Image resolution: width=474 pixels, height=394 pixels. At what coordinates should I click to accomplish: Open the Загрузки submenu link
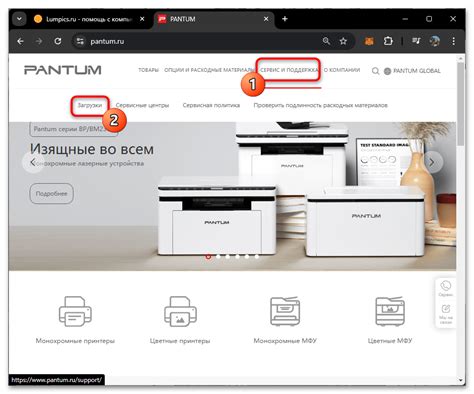[90, 105]
